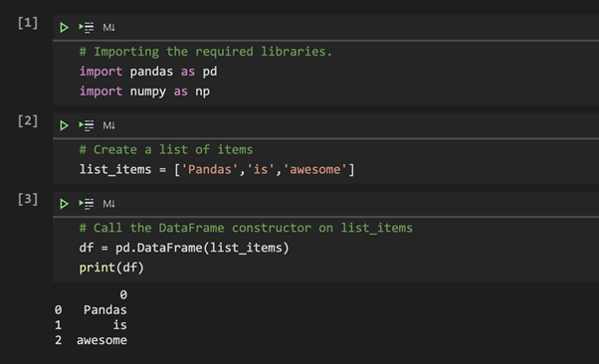
Task: Convert cell 3 to Markdown via M↓ icon
Action: pyautogui.click(x=108, y=204)
